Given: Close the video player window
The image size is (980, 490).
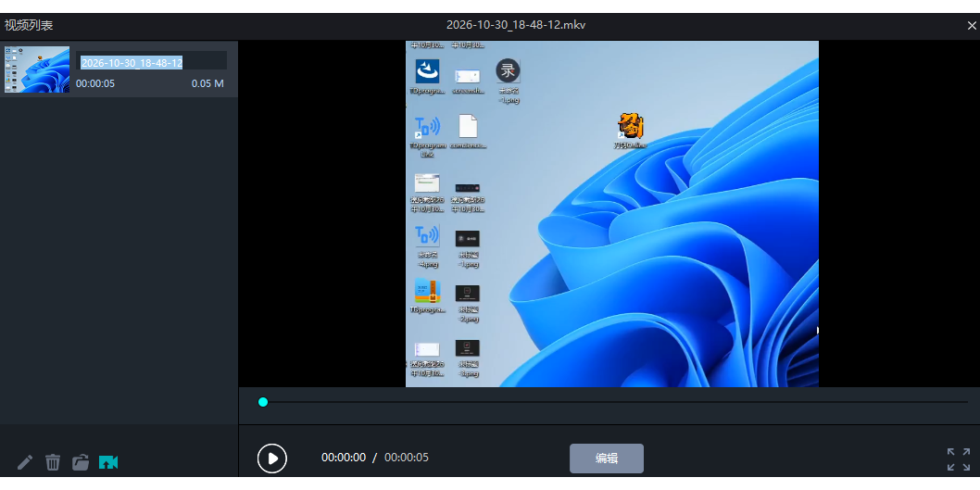Looking at the screenshot, I should pos(972,26).
